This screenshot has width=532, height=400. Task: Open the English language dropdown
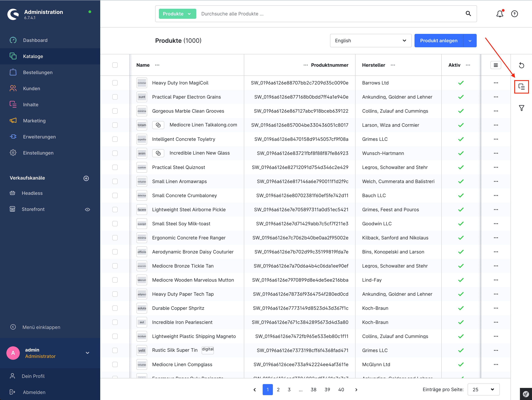tap(370, 41)
